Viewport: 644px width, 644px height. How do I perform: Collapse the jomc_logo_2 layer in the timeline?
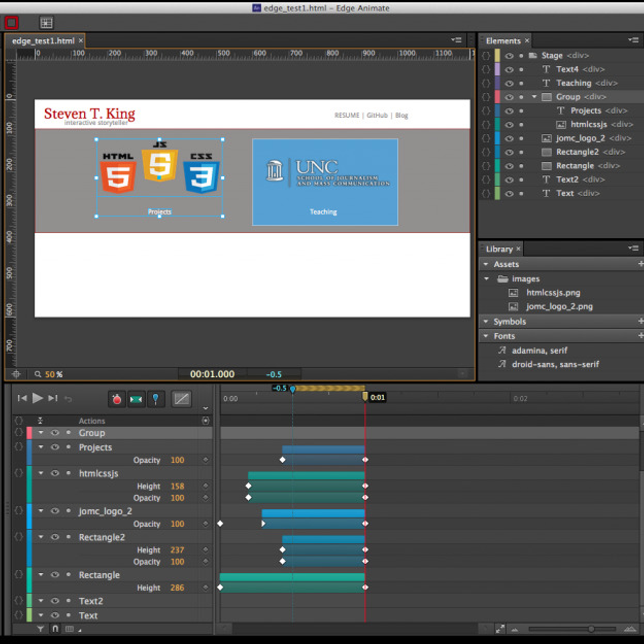(41, 511)
